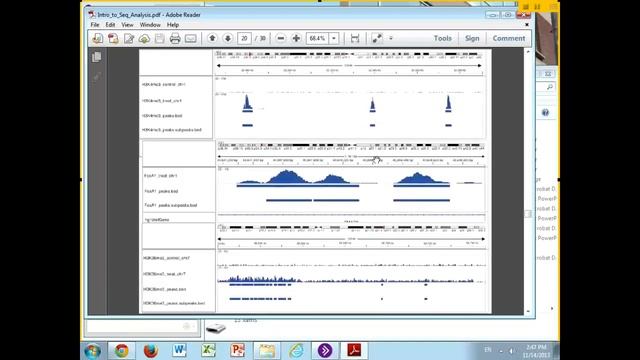Open the Edit menu

tap(110, 25)
